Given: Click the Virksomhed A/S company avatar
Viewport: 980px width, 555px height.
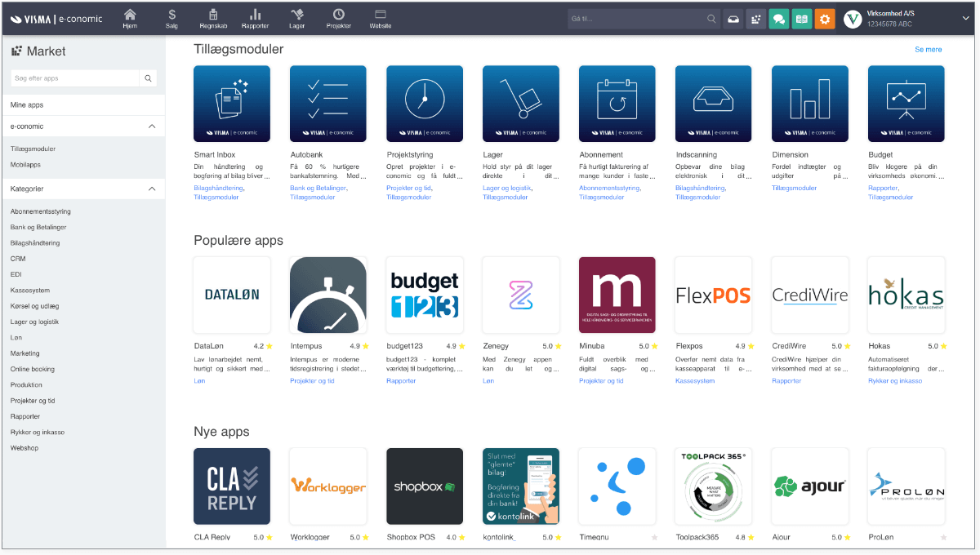Looking at the screenshot, I should tap(853, 19).
